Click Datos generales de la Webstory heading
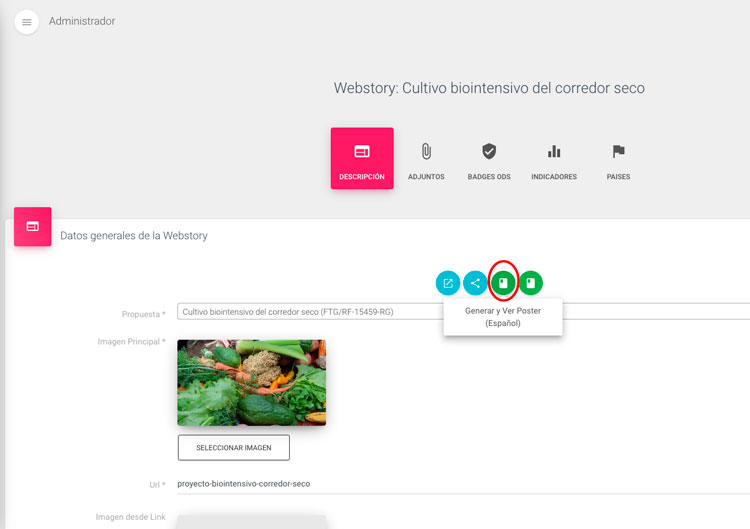Screen dimensions: 750x529 [134, 236]
